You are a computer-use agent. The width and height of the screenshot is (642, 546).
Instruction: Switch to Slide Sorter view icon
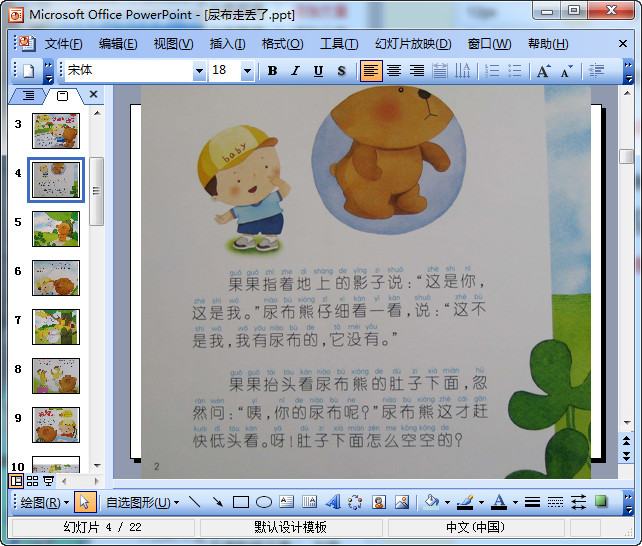[x=32, y=481]
